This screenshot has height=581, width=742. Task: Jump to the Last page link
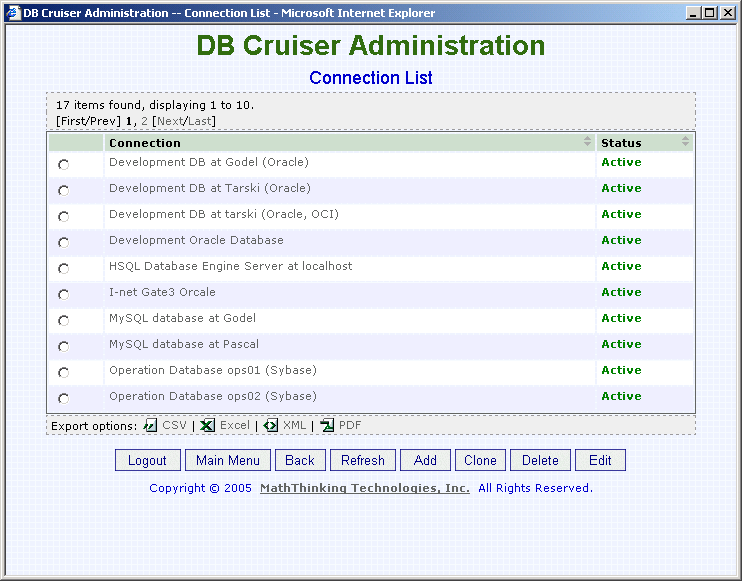point(199,121)
